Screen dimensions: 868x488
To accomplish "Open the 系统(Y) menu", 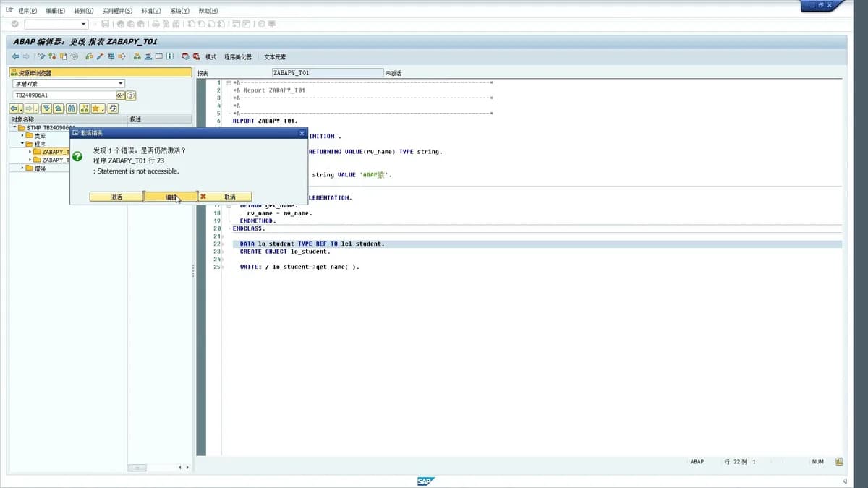I will point(179,11).
